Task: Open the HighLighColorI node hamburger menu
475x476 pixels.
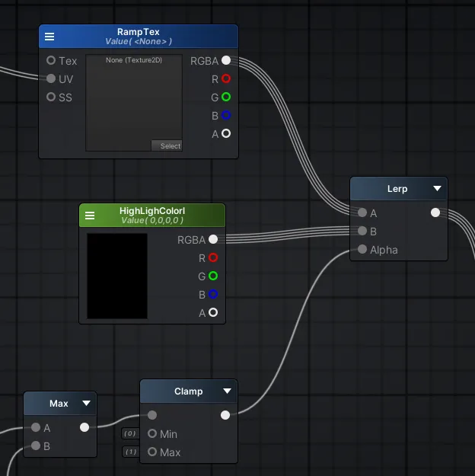Action: click(90, 216)
